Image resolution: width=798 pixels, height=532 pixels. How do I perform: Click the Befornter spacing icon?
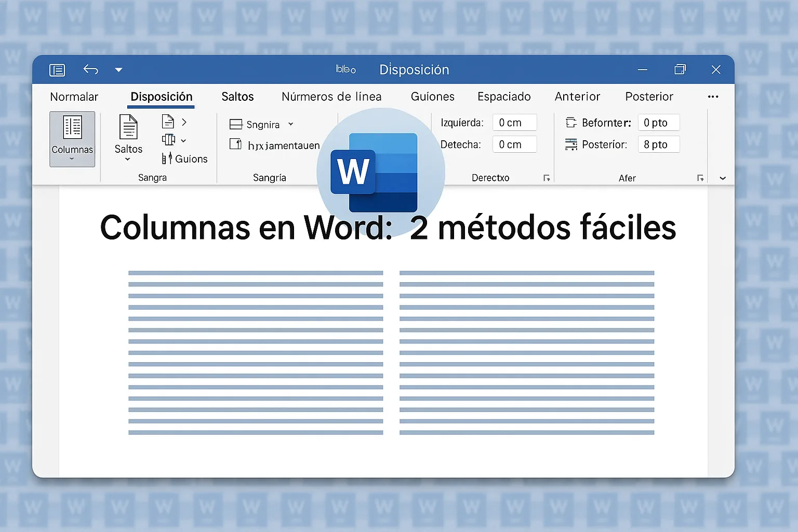[571, 123]
